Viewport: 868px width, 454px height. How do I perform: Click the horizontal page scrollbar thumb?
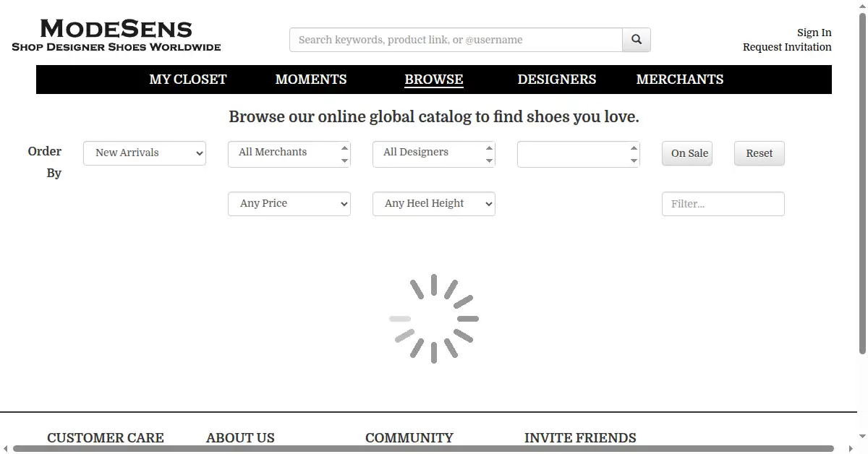[x=423, y=449]
